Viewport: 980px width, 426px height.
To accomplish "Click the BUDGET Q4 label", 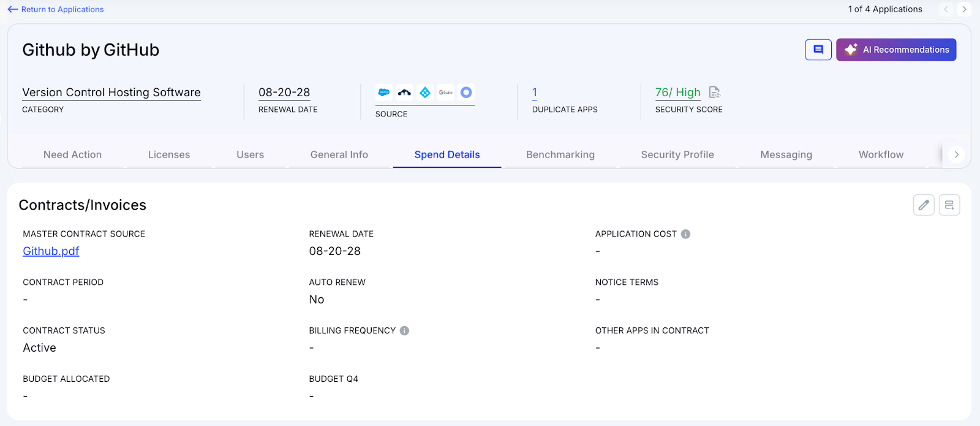I will pyautogui.click(x=334, y=379).
